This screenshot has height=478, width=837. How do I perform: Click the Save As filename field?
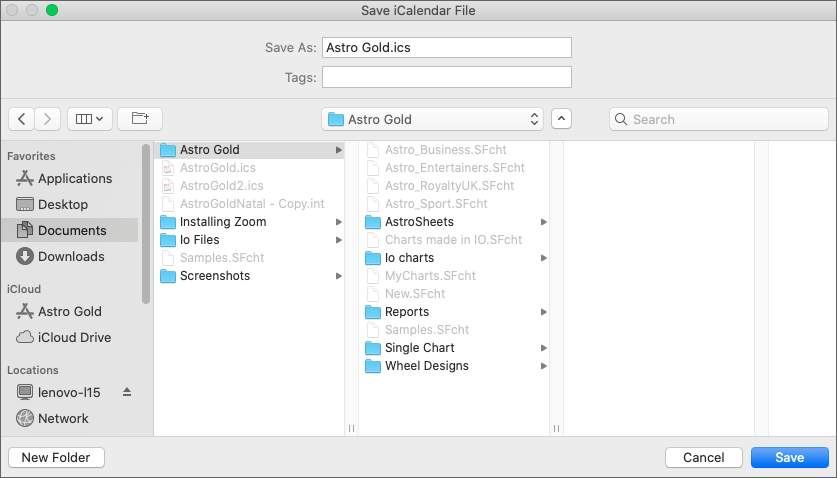point(447,48)
